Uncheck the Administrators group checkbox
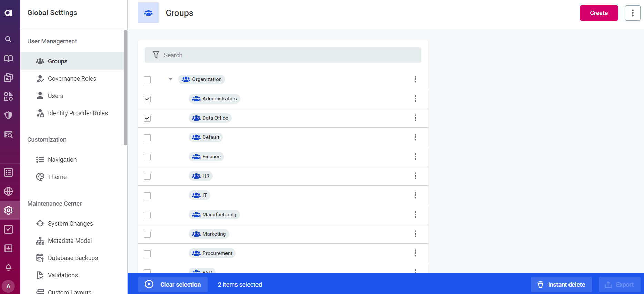 pyautogui.click(x=147, y=99)
